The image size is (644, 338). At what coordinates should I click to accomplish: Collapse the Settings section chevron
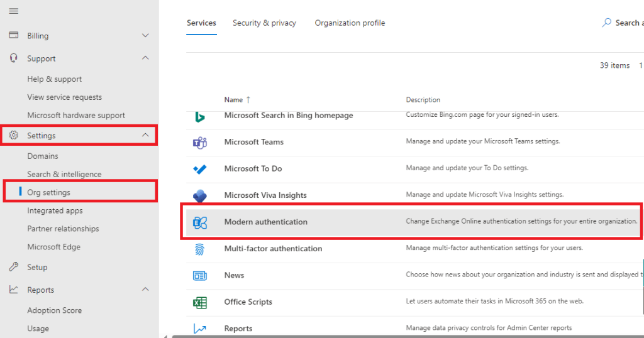(x=145, y=136)
